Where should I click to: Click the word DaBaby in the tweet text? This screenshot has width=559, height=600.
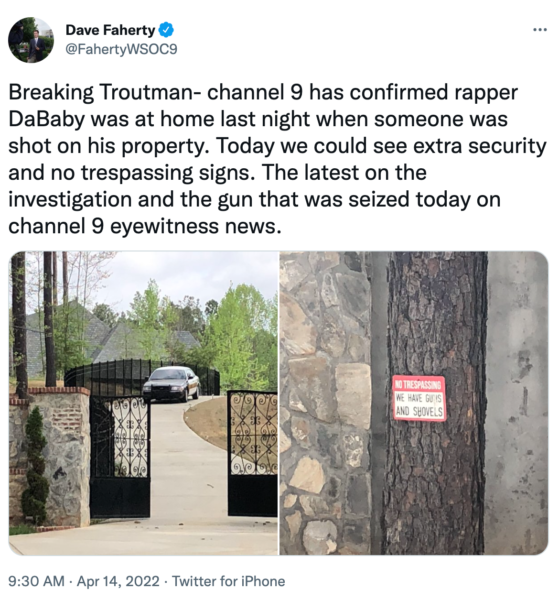(46, 119)
